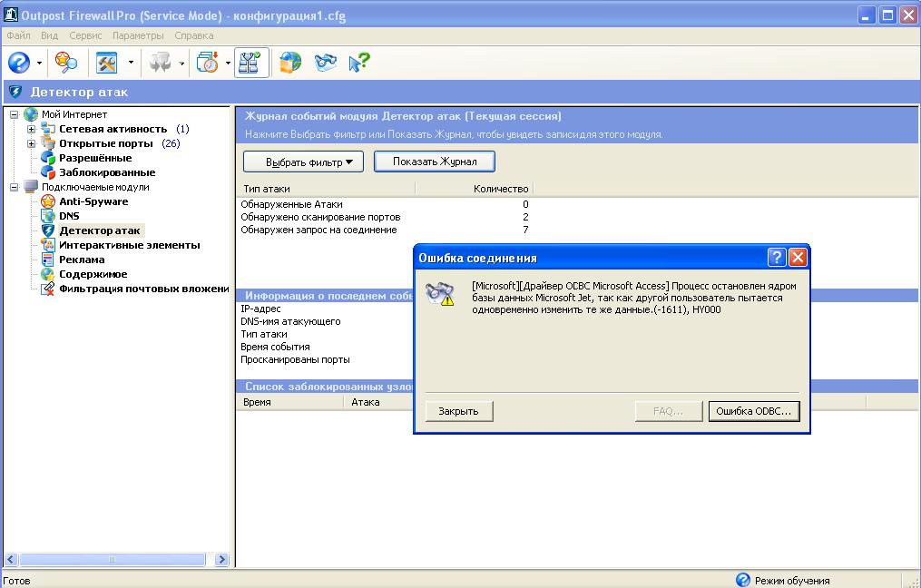Click the Разрешённые tree icon
Image resolution: width=921 pixels, height=588 pixels.
point(48,158)
